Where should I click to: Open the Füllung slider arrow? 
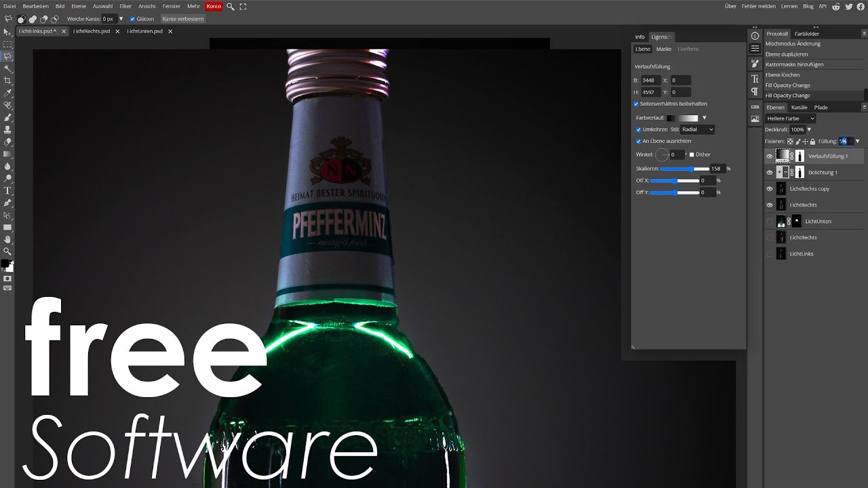tap(857, 142)
